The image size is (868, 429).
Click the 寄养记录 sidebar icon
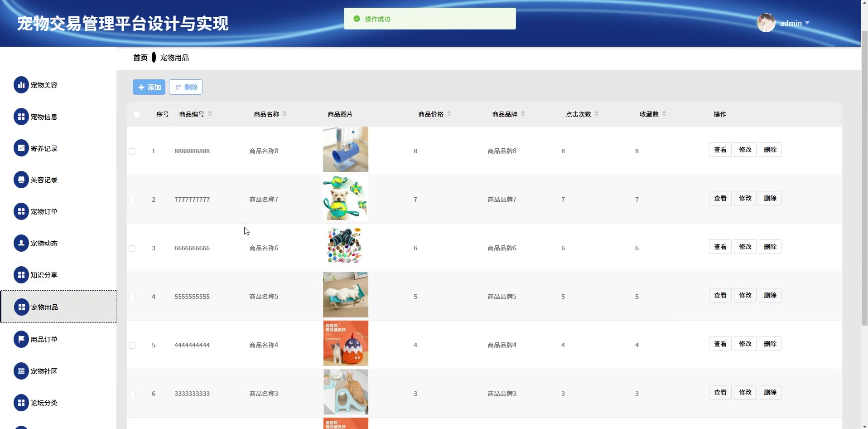tap(21, 148)
